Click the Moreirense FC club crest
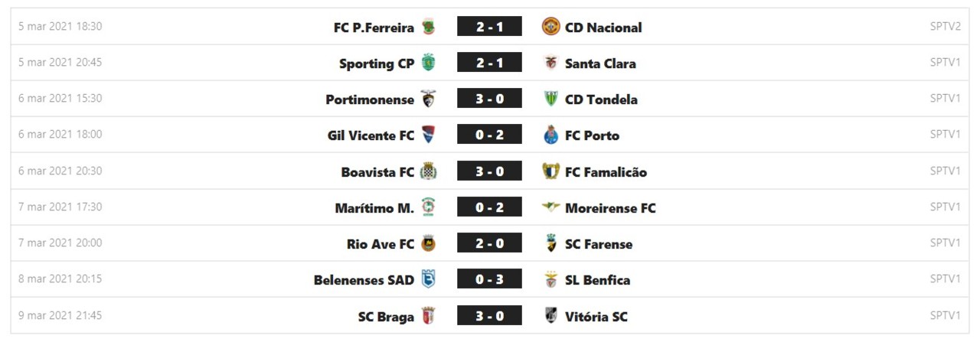The image size is (980, 342). [x=550, y=207]
